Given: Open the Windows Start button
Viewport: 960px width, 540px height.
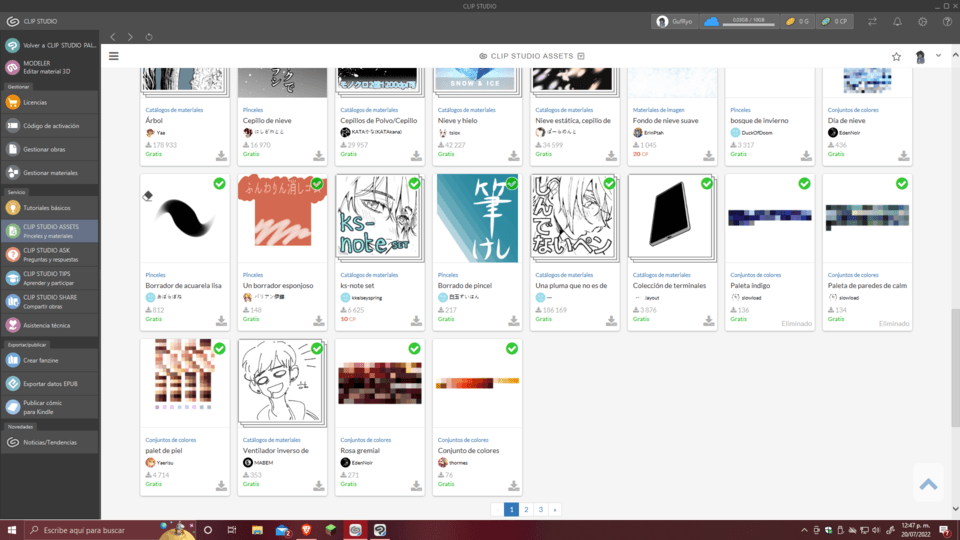Looking at the screenshot, I should pyautogui.click(x=12, y=530).
